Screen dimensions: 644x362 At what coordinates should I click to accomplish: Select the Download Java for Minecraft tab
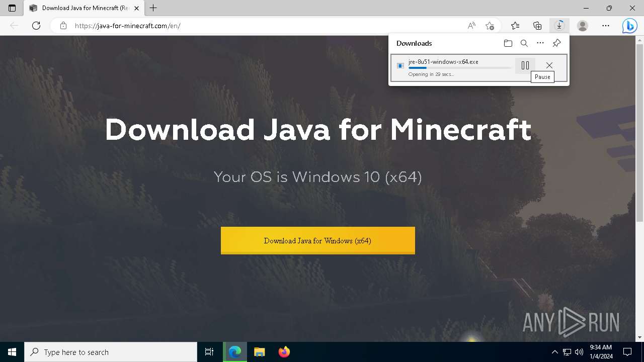(x=84, y=8)
